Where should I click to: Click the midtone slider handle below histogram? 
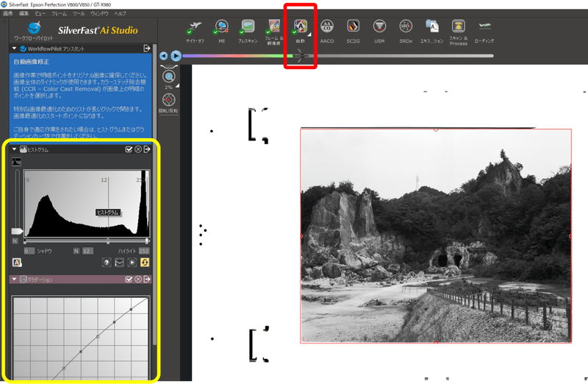[108, 241]
